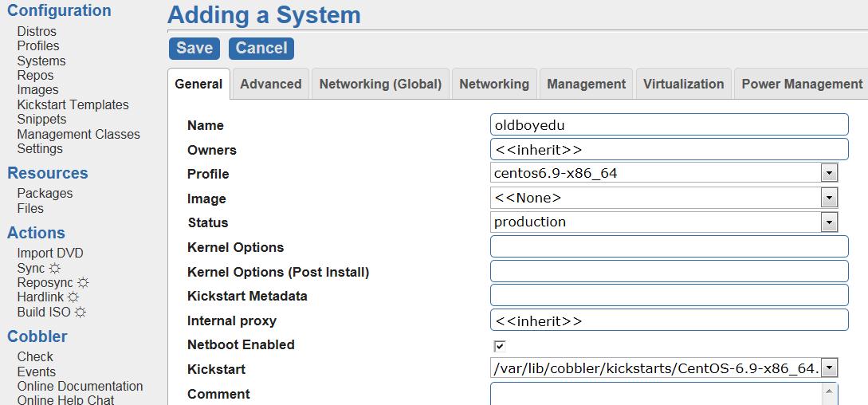Open the Image dropdown list

[829, 198]
